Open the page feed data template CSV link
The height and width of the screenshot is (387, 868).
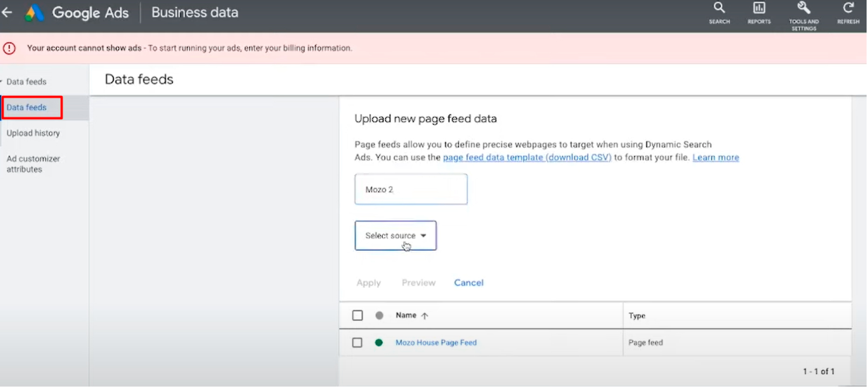(x=528, y=158)
